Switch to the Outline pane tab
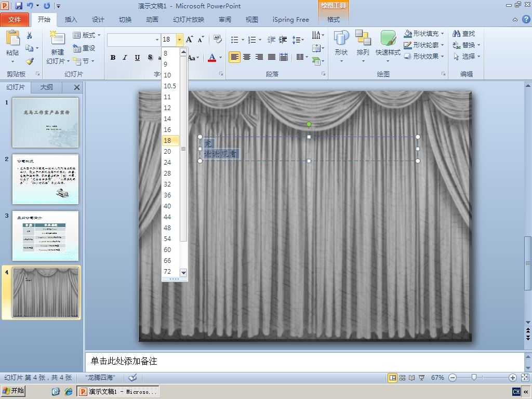The height and width of the screenshot is (399, 532). tap(46, 87)
